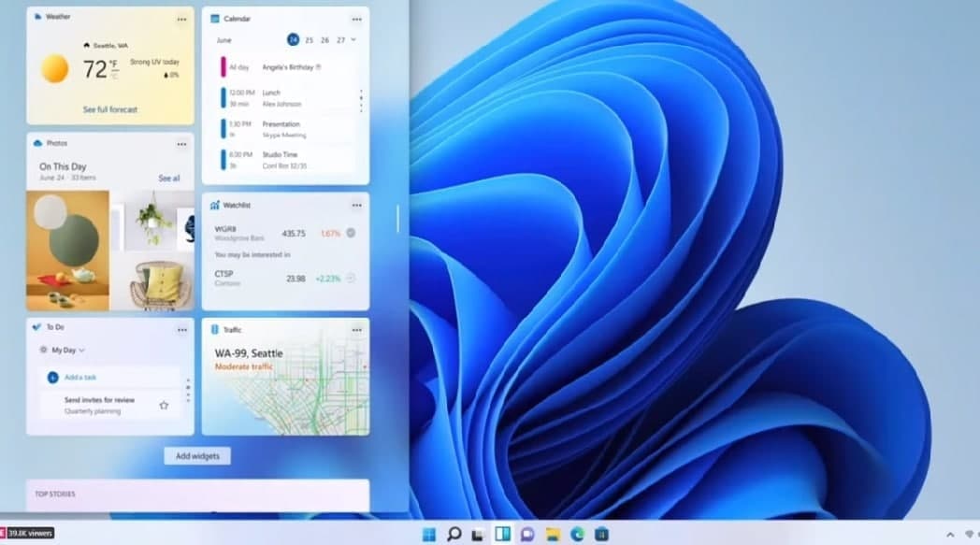This screenshot has width=980, height=545.
Task: Click the Watchlist widget chart icon
Action: (215, 205)
